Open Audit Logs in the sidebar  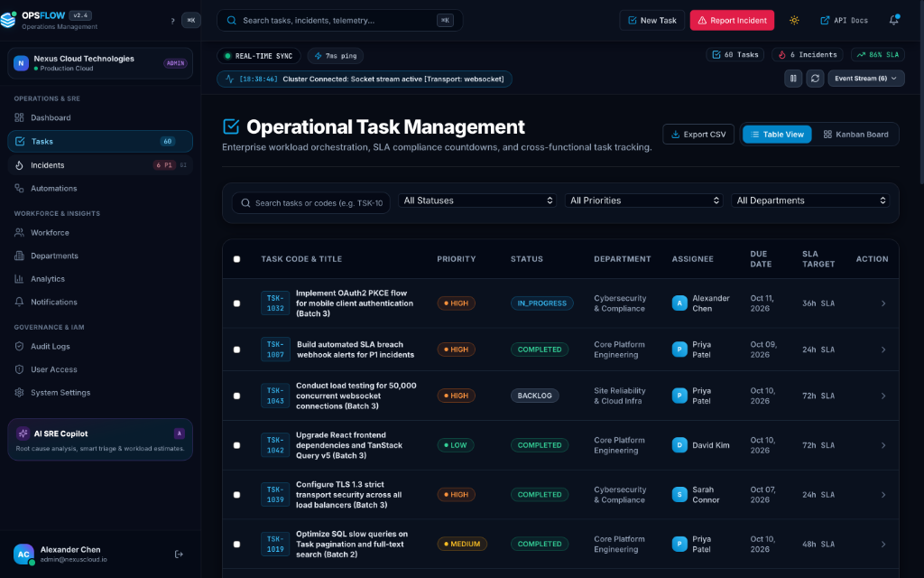[x=100, y=347]
